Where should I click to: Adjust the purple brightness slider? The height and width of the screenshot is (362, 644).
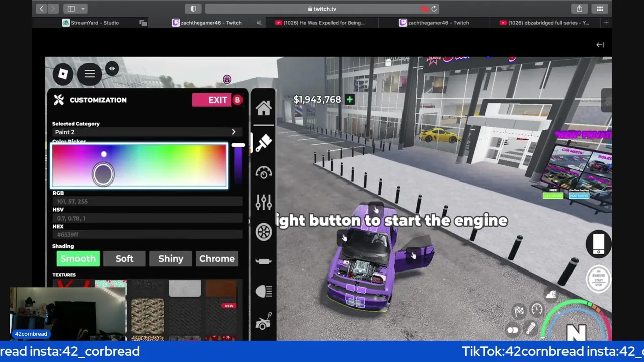click(x=238, y=164)
